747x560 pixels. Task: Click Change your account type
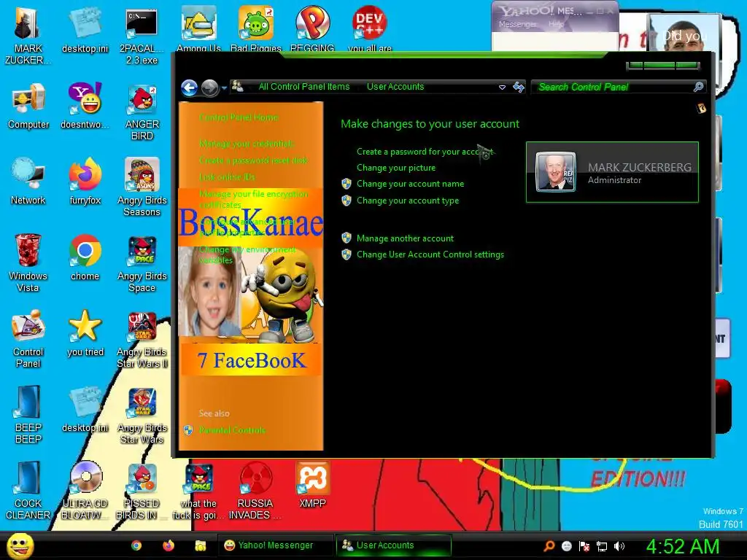[408, 201]
